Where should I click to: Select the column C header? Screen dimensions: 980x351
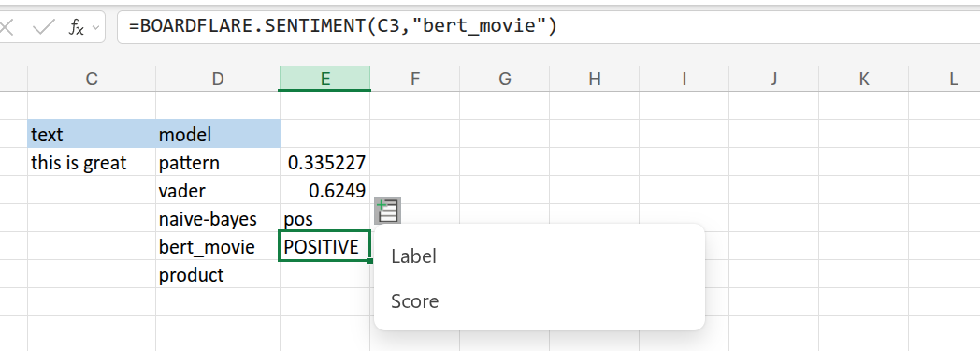(92, 79)
